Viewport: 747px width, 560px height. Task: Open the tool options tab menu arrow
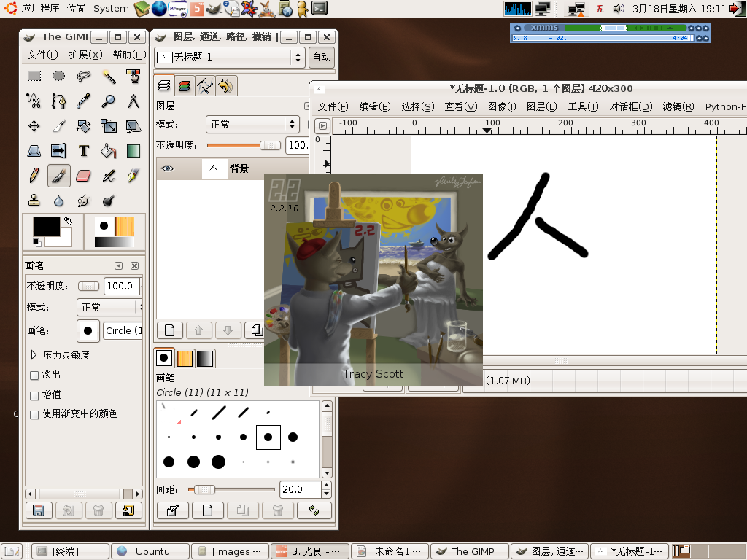point(119,265)
